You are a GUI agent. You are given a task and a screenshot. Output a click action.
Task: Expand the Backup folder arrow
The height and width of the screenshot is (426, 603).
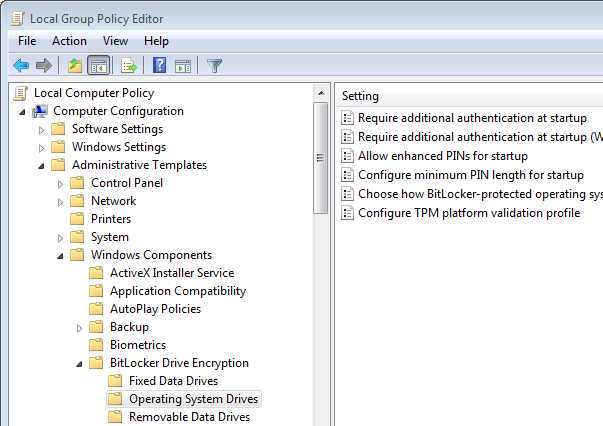coord(79,328)
